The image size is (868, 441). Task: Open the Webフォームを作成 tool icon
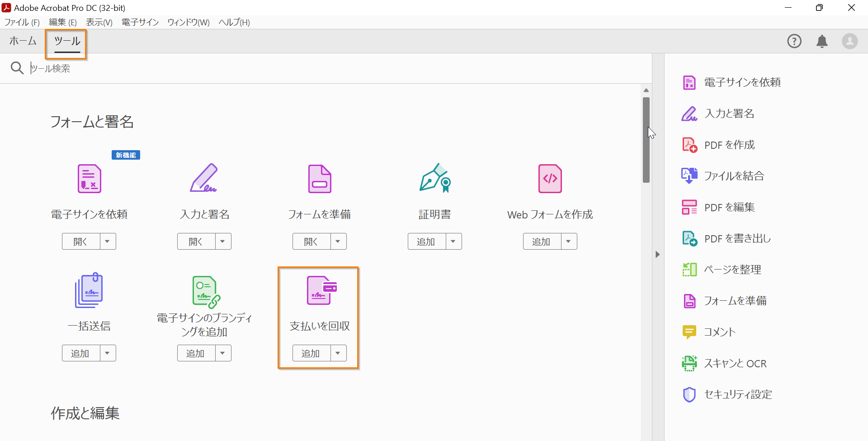[549, 179]
